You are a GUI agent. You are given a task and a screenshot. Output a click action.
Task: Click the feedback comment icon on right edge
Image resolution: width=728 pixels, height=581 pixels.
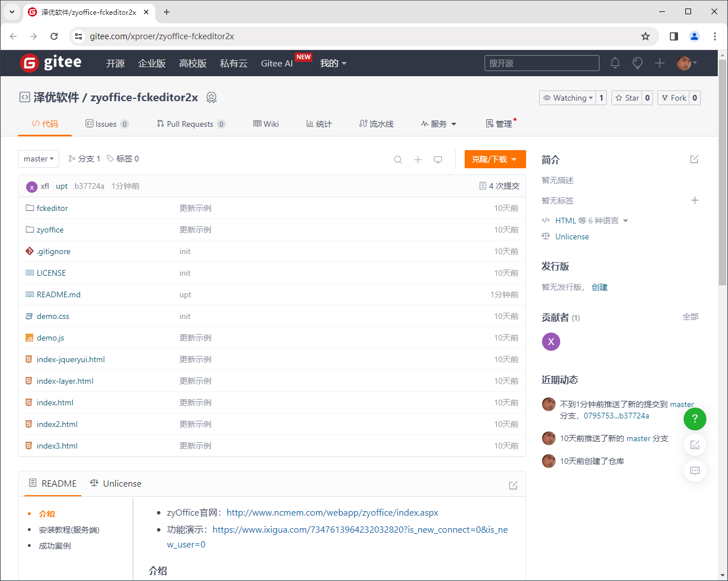694,471
